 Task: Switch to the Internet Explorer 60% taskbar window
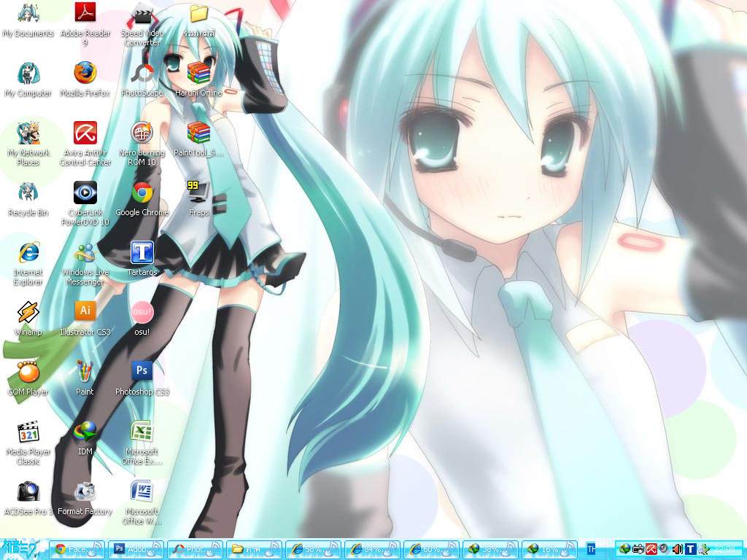point(432,549)
